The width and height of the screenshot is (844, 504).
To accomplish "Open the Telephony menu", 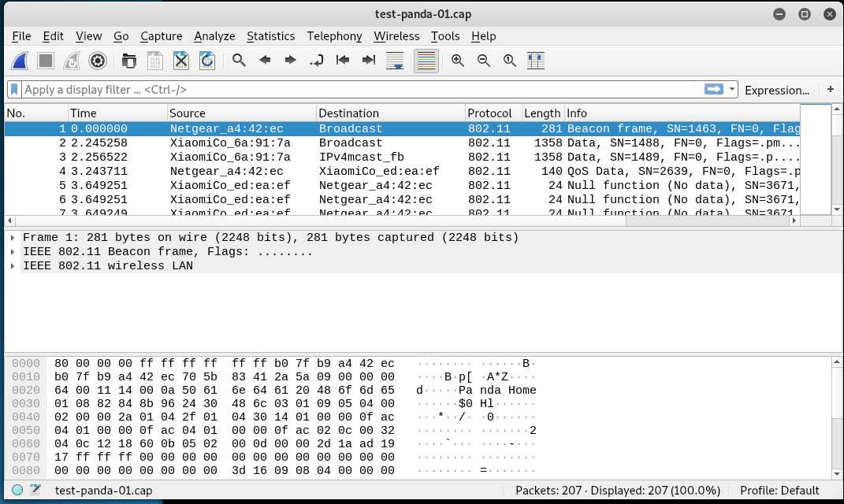I will 334,36.
